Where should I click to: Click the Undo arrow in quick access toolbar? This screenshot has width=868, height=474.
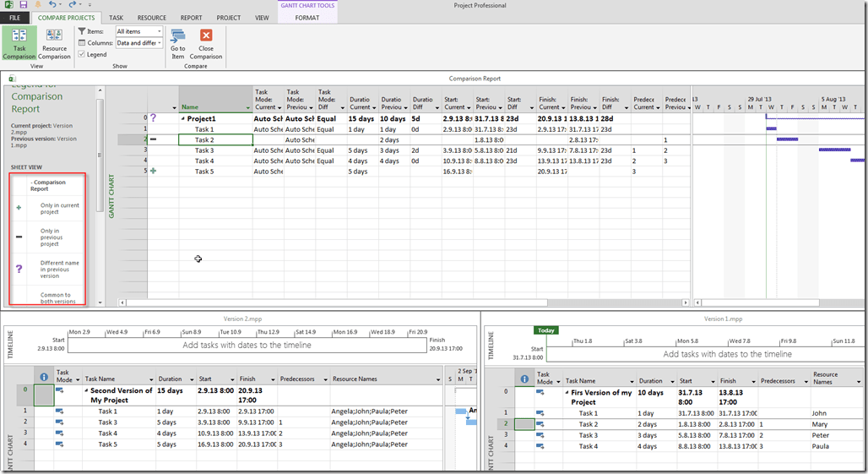click(x=52, y=5)
